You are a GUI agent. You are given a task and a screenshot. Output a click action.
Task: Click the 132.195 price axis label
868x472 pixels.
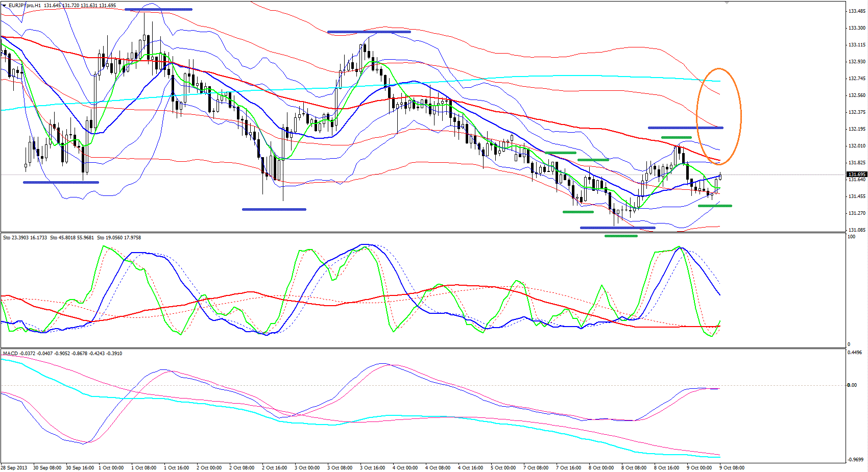pyautogui.click(x=856, y=129)
